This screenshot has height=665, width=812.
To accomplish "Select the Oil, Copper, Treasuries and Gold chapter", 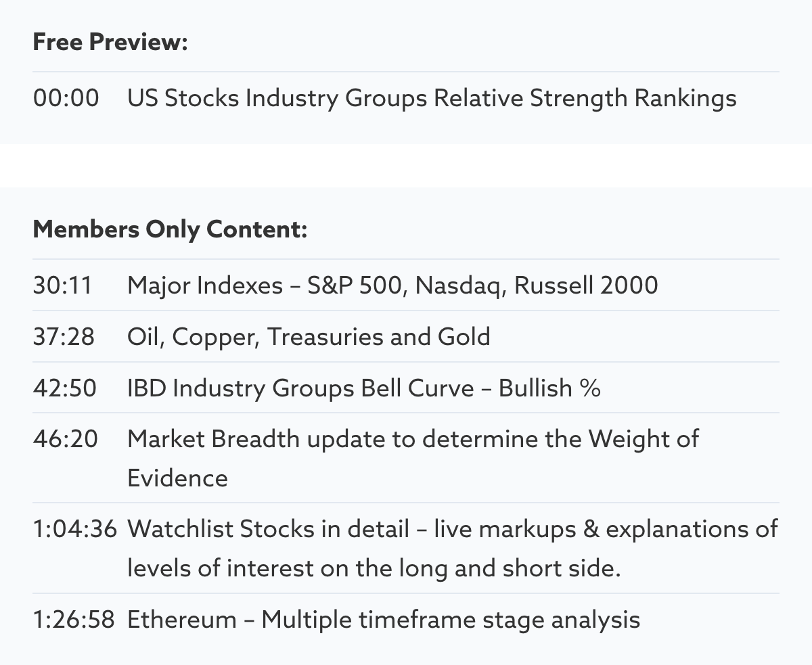I will click(x=309, y=337).
